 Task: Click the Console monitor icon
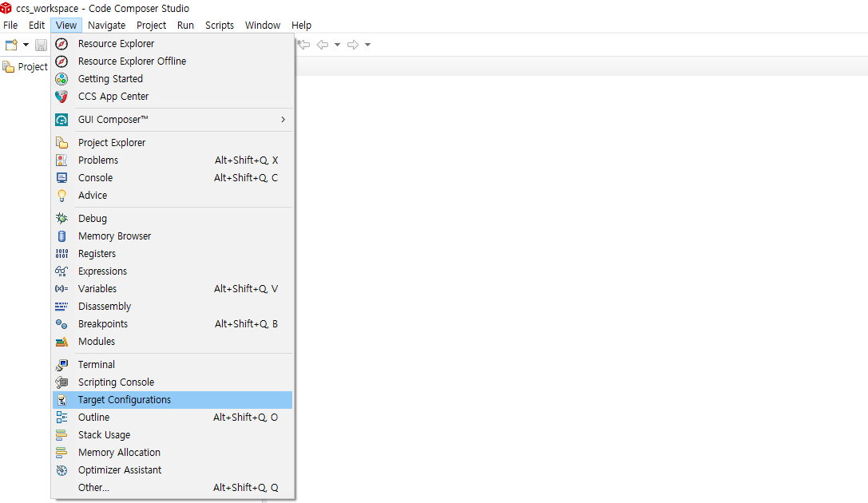point(61,177)
